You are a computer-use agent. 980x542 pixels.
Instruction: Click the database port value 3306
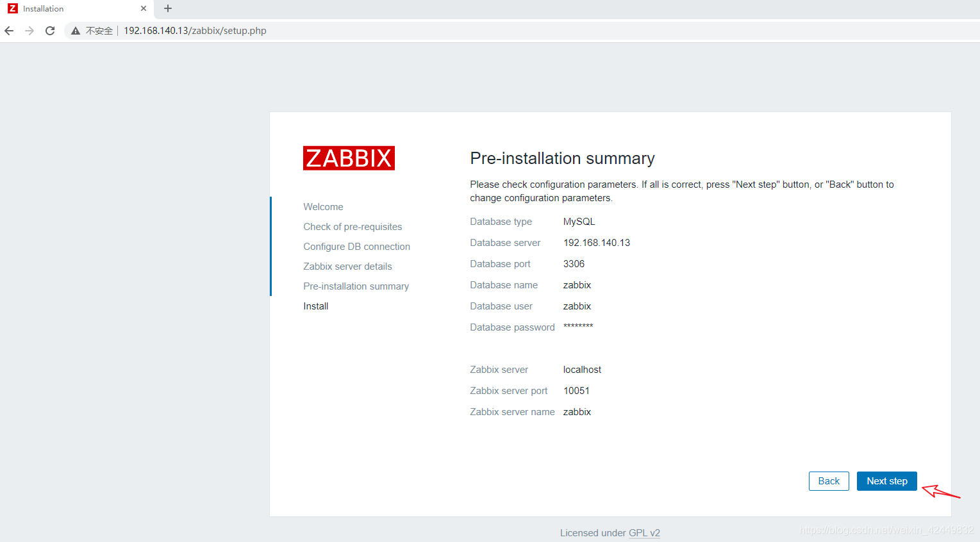coord(574,264)
